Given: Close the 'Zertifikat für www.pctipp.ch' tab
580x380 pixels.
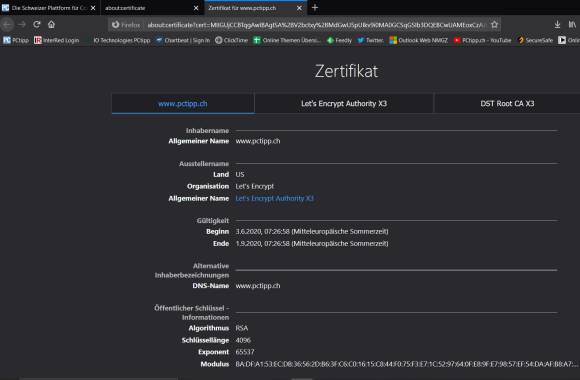Looking at the screenshot, I should point(299,8).
